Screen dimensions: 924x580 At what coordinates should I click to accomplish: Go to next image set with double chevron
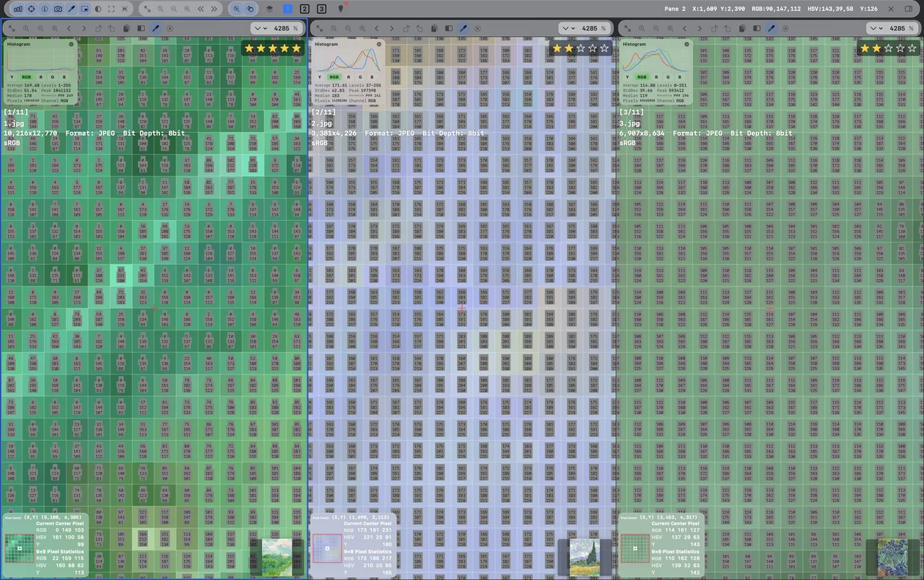pyautogui.click(x=214, y=9)
